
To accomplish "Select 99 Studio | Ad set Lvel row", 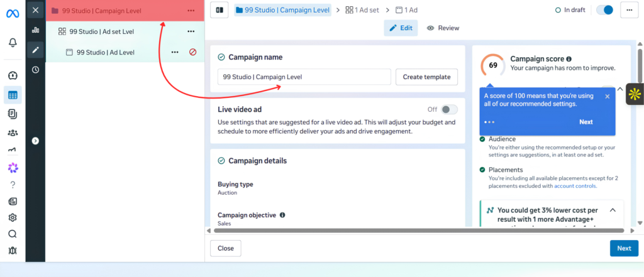I will coord(125,31).
